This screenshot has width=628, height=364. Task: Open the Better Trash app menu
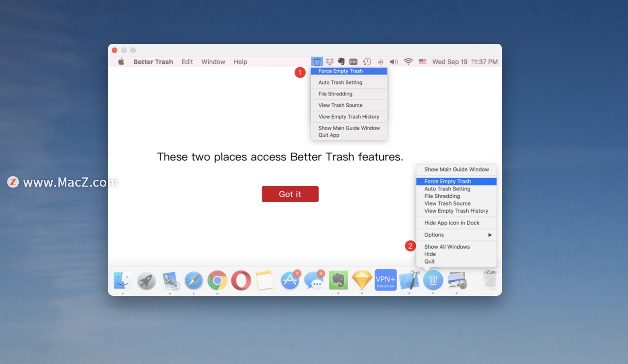(153, 62)
